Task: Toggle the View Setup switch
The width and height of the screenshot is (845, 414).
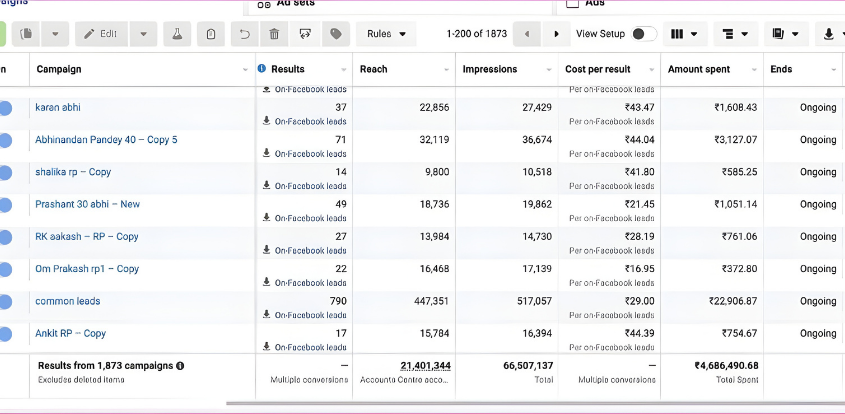Action: 643,34
